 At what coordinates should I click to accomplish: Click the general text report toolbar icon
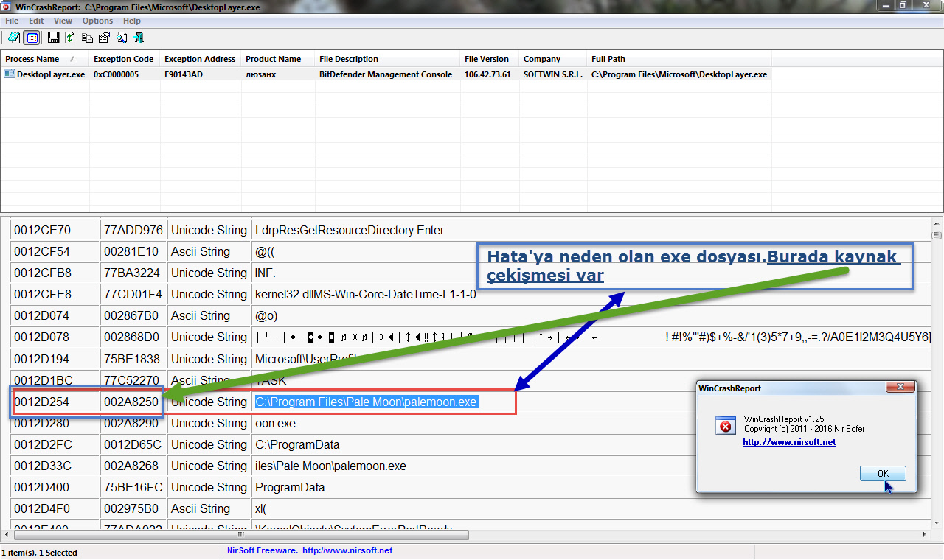[14, 38]
